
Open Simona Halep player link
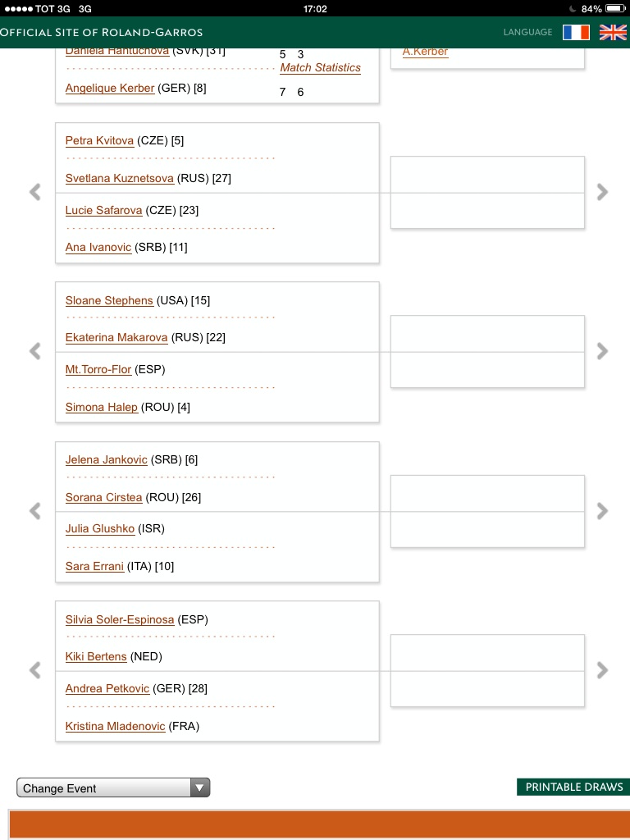point(101,407)
